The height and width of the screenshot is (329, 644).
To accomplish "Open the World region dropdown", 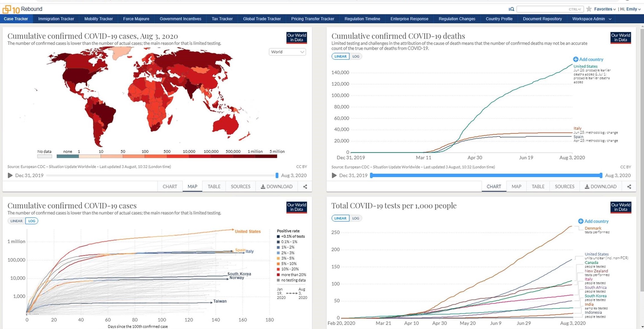I will 287,52.
